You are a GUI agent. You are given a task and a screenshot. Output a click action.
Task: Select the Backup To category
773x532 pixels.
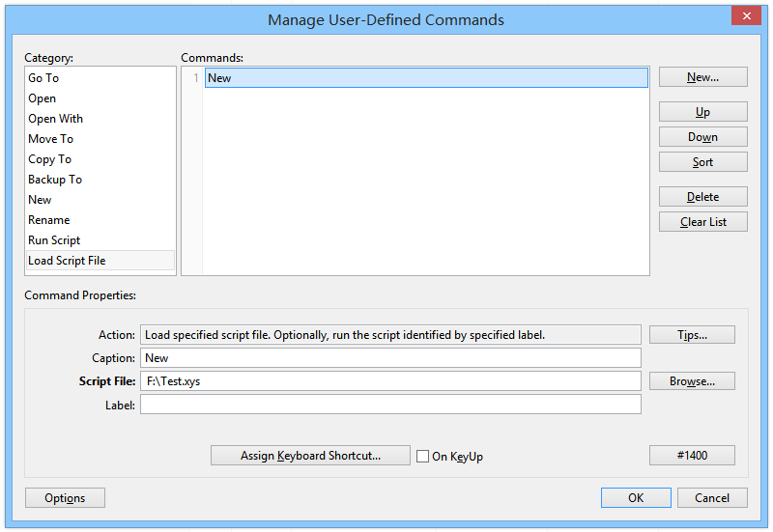pos(54,180)
